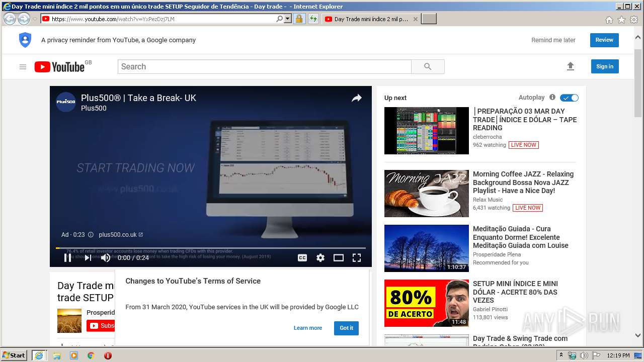
Task: Open the player settings gear
Action: [320, 258]
